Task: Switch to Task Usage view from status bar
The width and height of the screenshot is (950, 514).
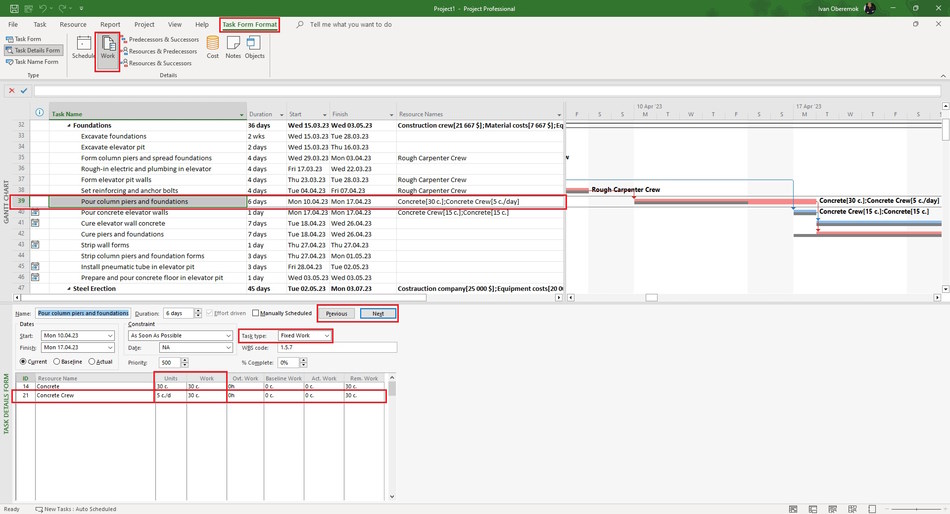Action: coord(813,509)
